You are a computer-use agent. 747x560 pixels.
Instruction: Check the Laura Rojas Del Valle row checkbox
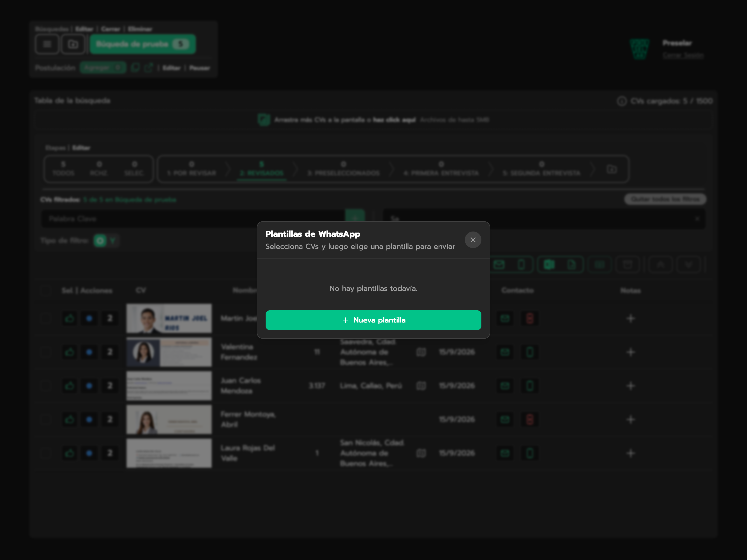(x=45, y=453)
